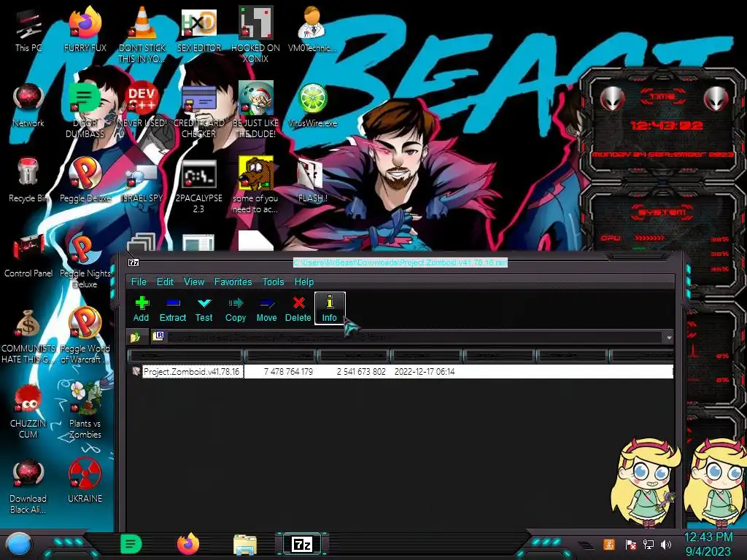Select the VirusWire.exe lime icon

pyautogui.click(x=312, y=106)
